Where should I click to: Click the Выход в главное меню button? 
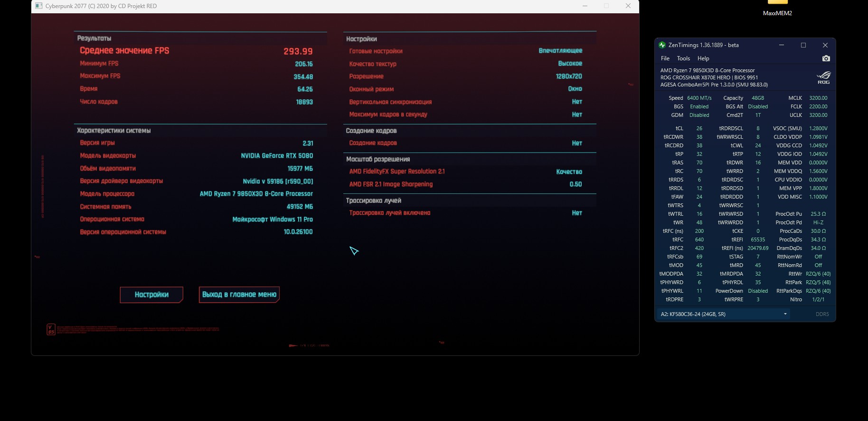click(239, 295)
